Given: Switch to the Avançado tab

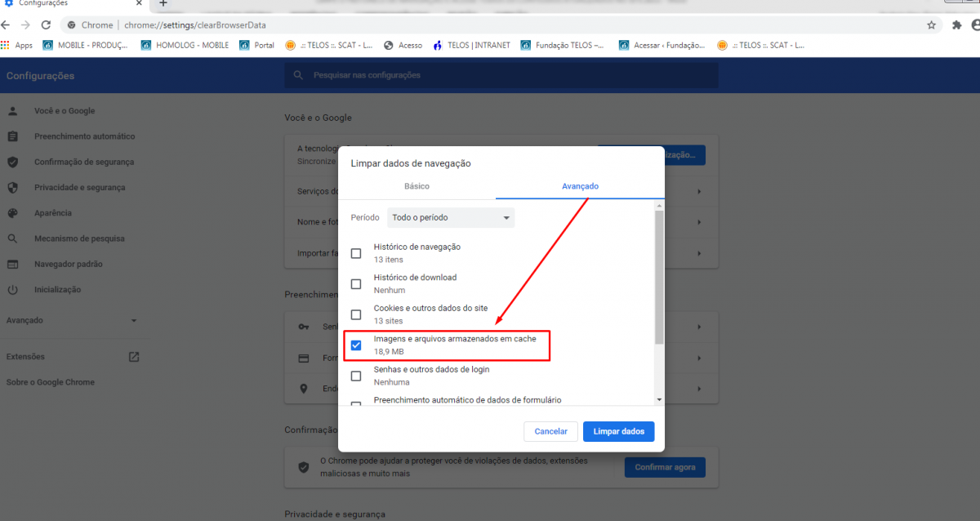Looking at the screenshot, I should click(x=580, y=186).
